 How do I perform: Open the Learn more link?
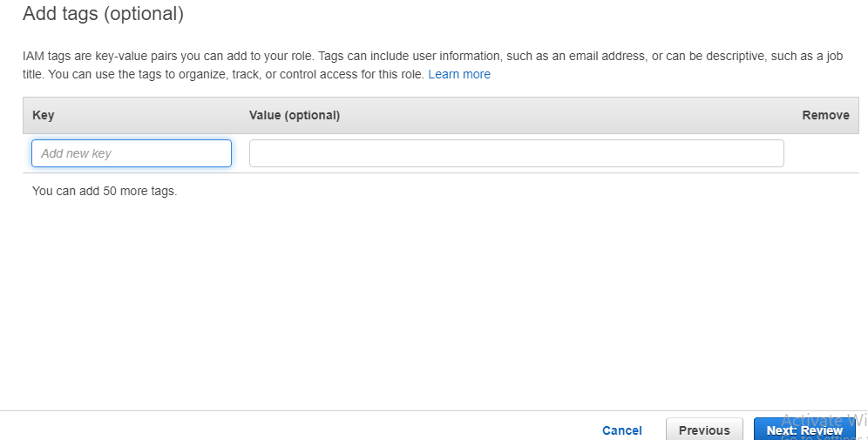click(x=459, y=75)
